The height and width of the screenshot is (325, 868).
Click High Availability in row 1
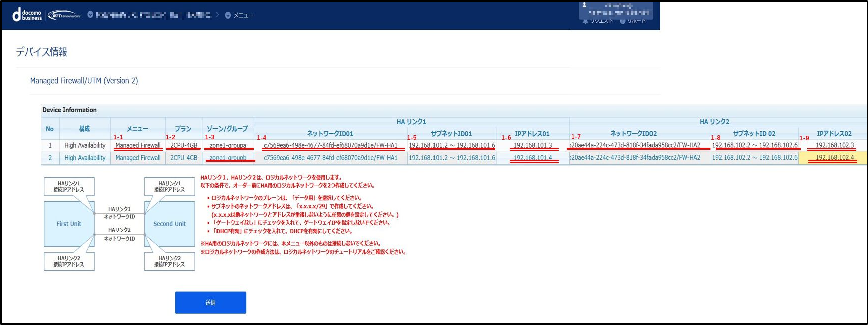[85, 145]
